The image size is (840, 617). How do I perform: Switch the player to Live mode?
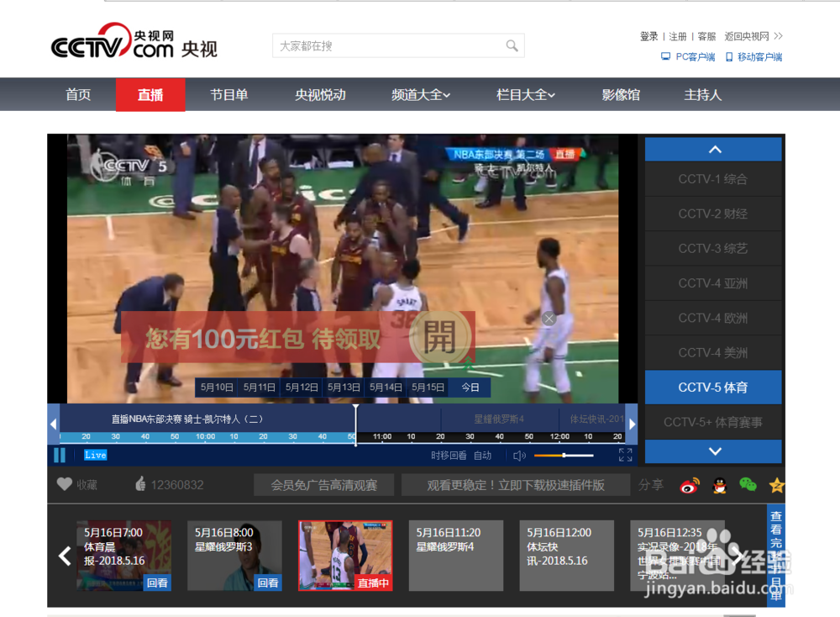pyautogui.click(x=95, y=455)
